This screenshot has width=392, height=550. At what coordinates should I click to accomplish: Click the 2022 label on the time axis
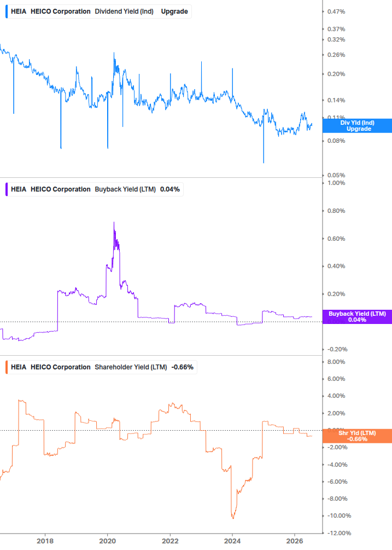pyautogui.click(x=170, y=541)
